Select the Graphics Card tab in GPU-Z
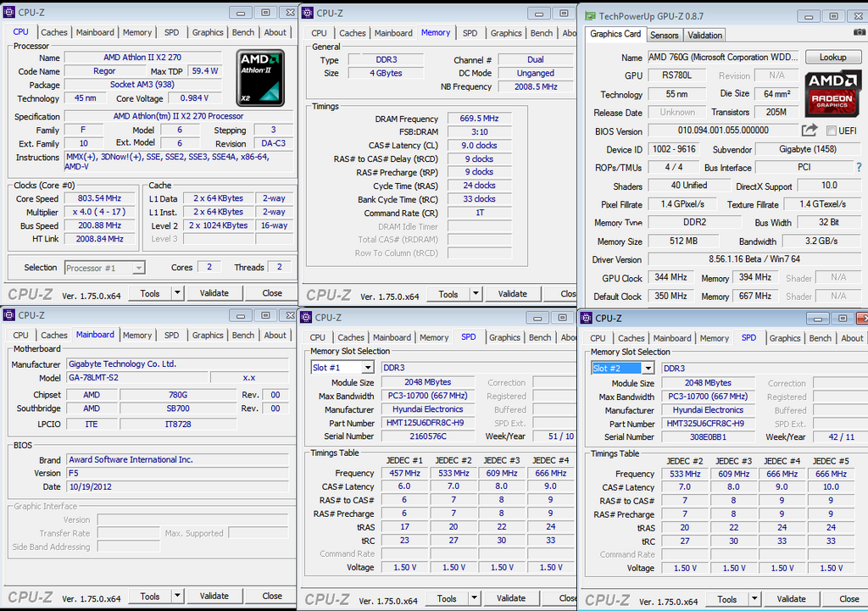This screenshot has height=611, width=868. [x=615, y=34]
